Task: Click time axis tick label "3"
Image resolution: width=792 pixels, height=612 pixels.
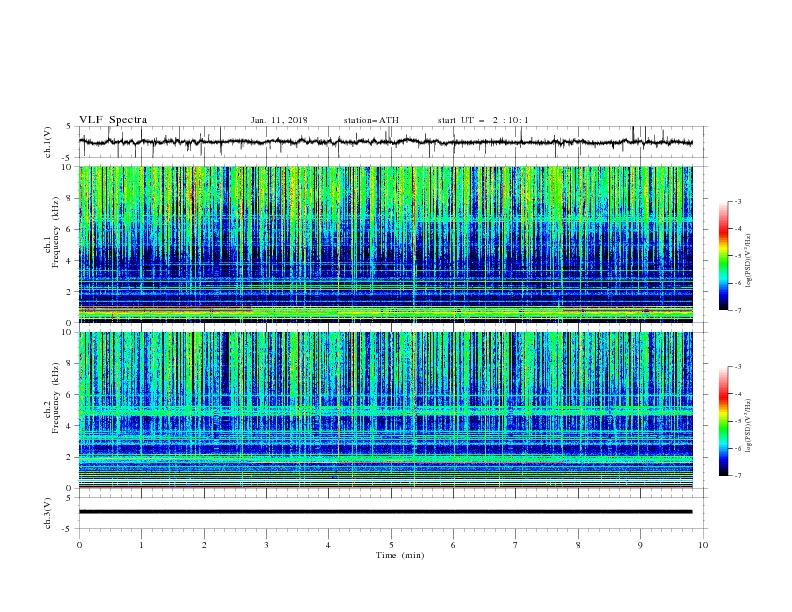Action: coord(266,545)
